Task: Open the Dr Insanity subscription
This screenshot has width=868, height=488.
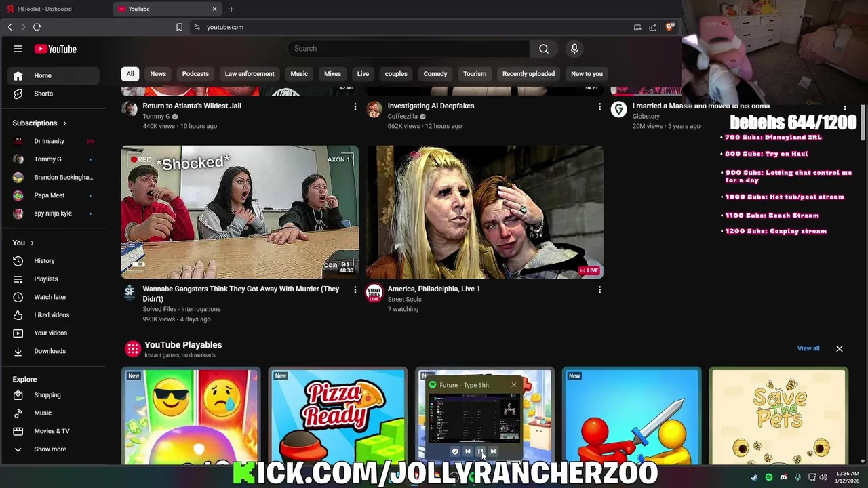Action: (x=54, y=141)
